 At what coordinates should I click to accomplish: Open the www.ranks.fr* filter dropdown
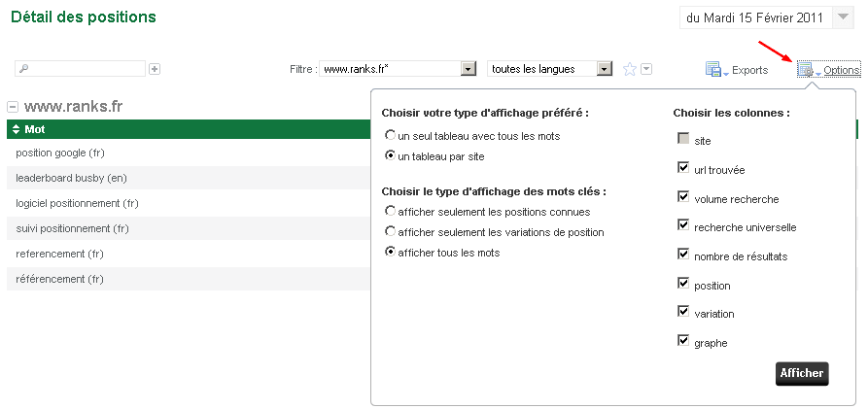click(x=469, y=69)
